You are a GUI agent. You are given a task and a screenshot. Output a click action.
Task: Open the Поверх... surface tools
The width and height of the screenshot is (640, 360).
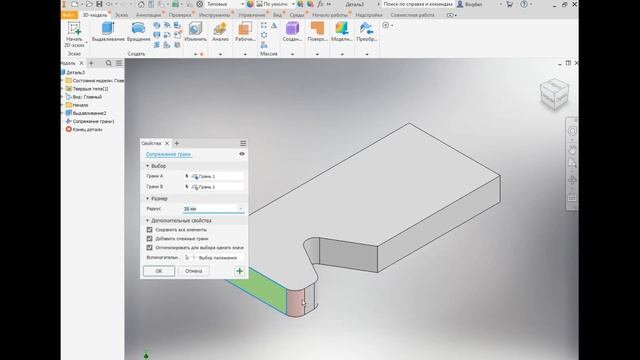[317, 32]
